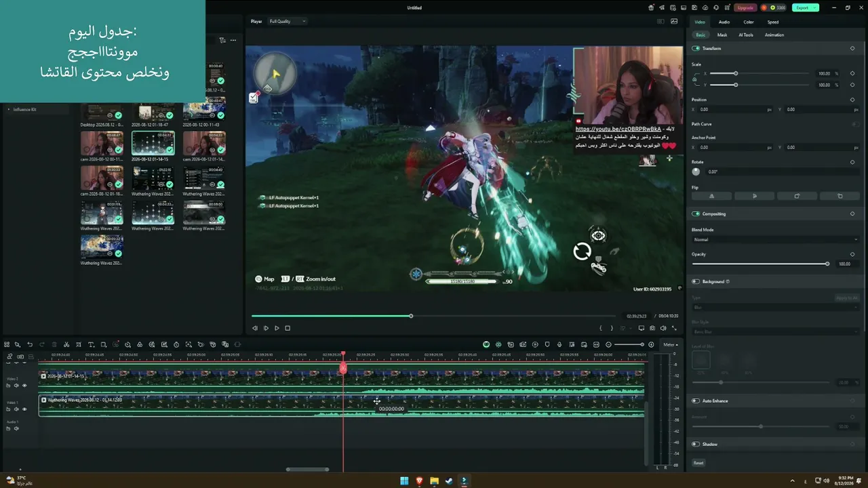Image resolution: width=868 pixels, height=488 pixels.
Task: Zoom in timeline with plus icon
Action: (651, 344)
